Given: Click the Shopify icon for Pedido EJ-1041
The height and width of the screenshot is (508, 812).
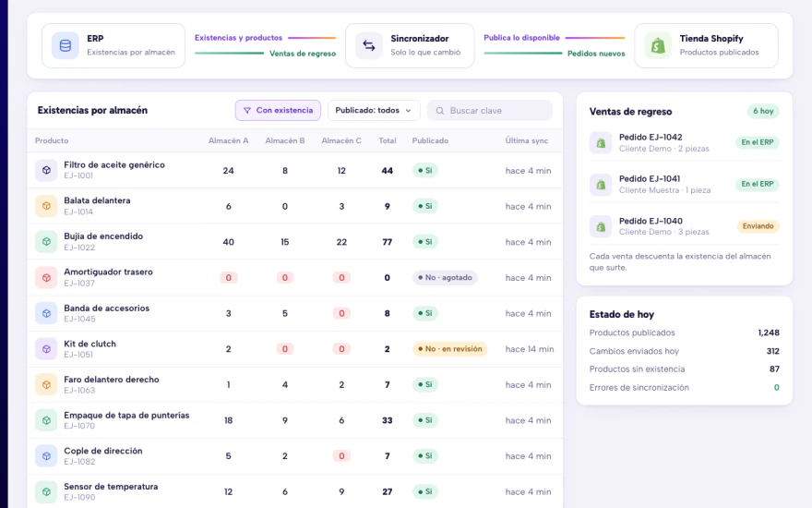Looking at the screenshot, I should [601, 184].
